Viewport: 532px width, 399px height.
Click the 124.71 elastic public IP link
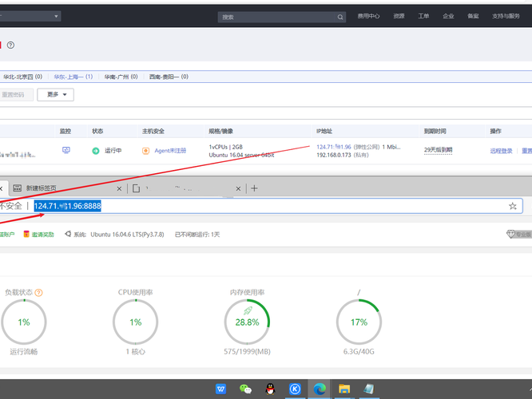click(x=334, y=147)
